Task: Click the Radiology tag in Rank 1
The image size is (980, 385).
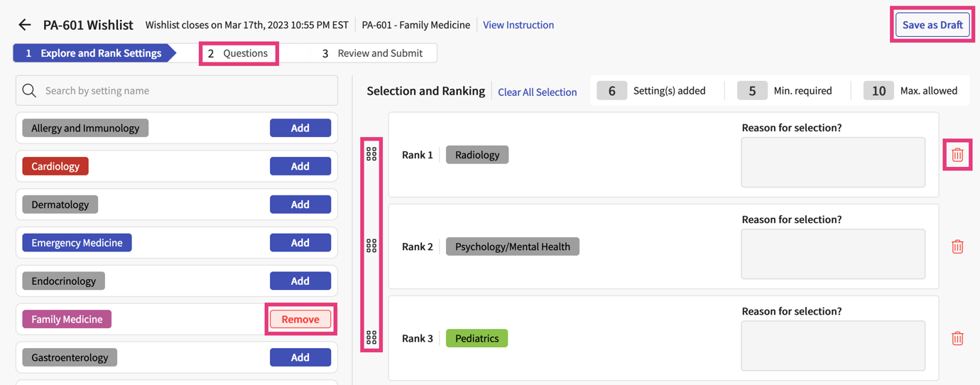Action: click(x=477, y=155)
